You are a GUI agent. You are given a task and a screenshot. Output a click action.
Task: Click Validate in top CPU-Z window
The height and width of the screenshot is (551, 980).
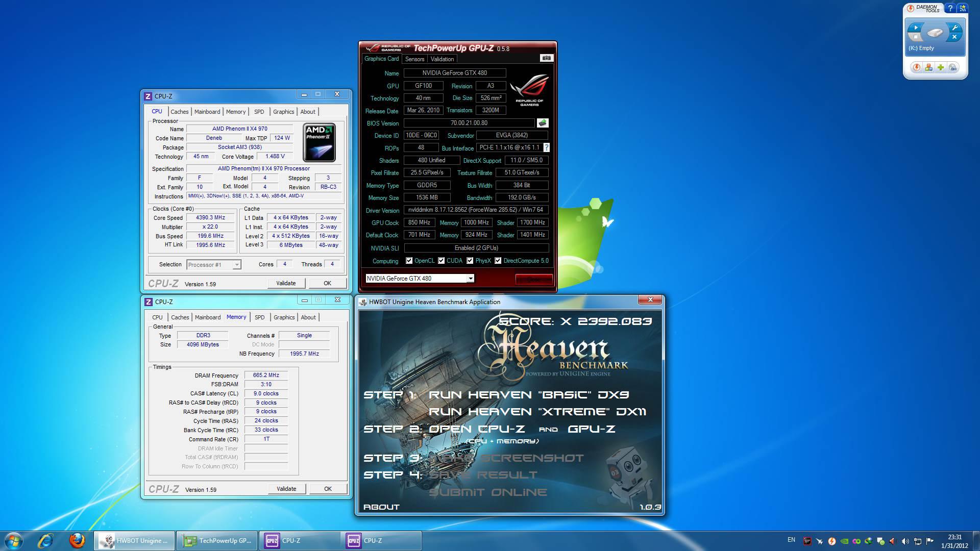click(286, 283)
